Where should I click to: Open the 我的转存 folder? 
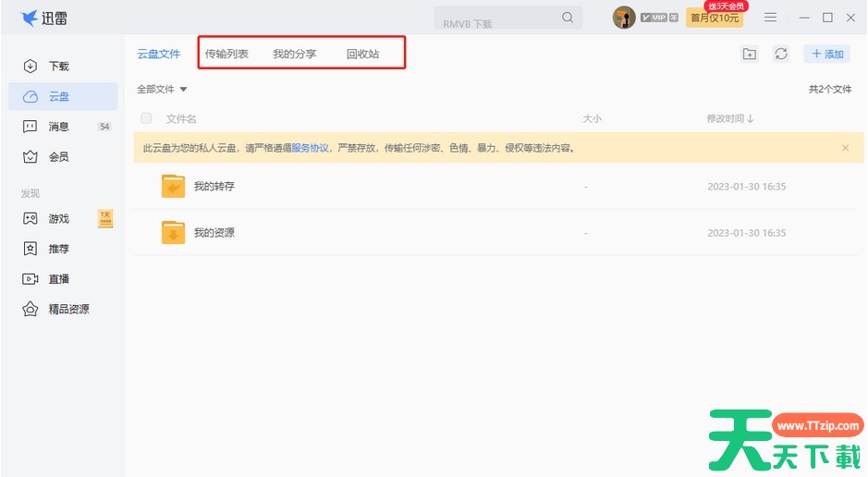tap(214, 187)
